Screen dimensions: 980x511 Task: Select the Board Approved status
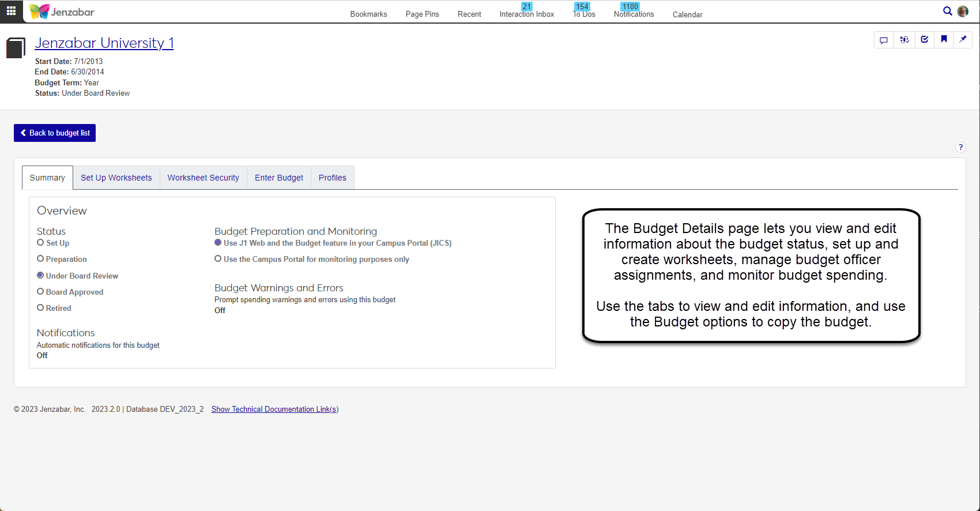tap(41, 292)
